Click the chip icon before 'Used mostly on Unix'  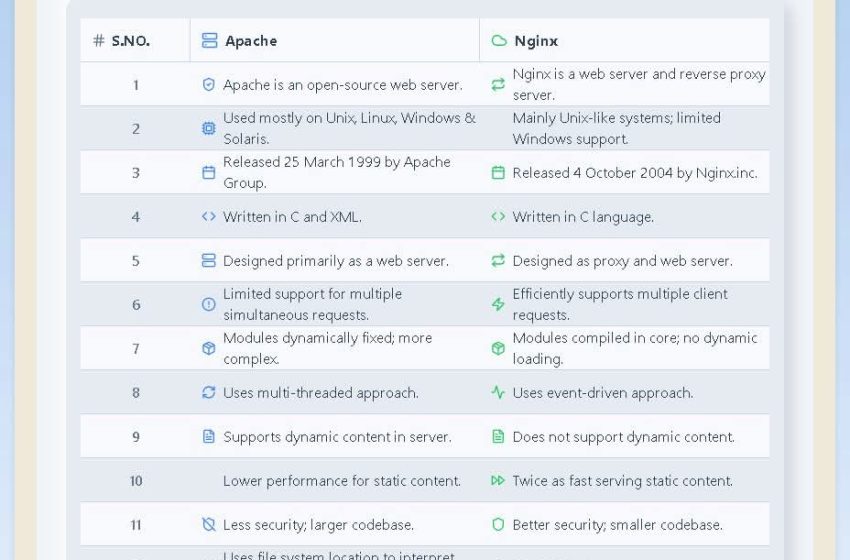[x=209, y=128]
